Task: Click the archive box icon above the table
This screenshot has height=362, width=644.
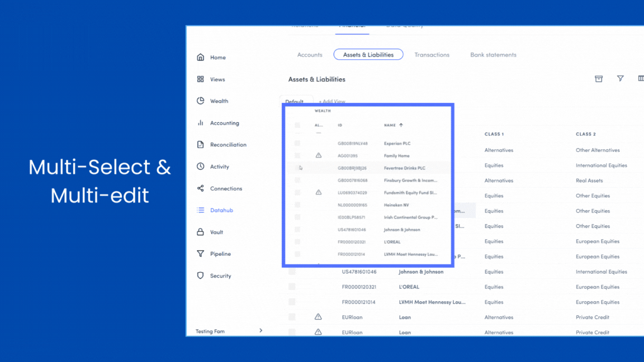Action: [598, 79]
